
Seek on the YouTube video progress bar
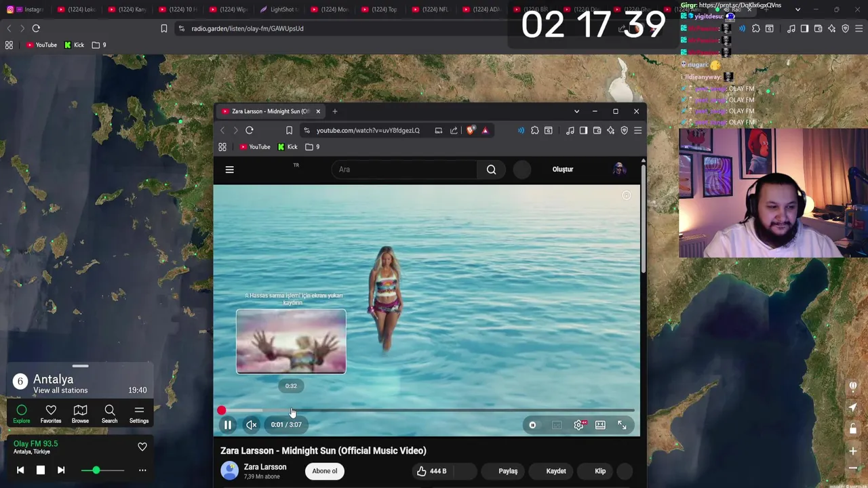pos(427,410)
